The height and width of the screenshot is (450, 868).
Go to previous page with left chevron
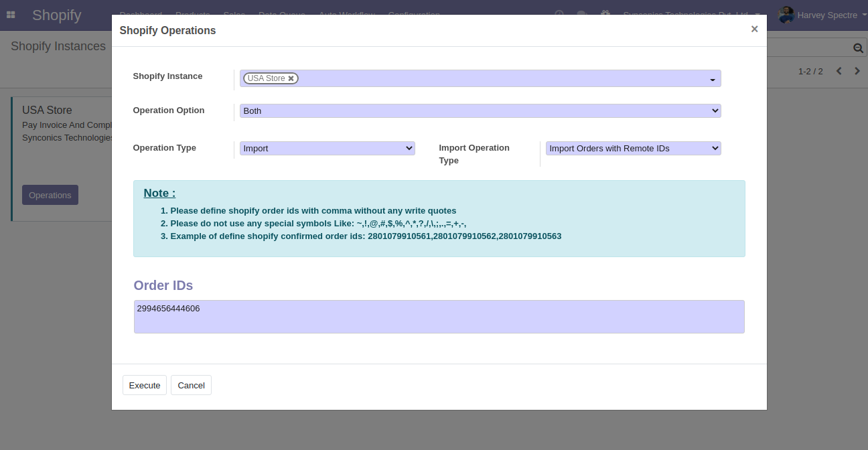click(x=839, y=71)
